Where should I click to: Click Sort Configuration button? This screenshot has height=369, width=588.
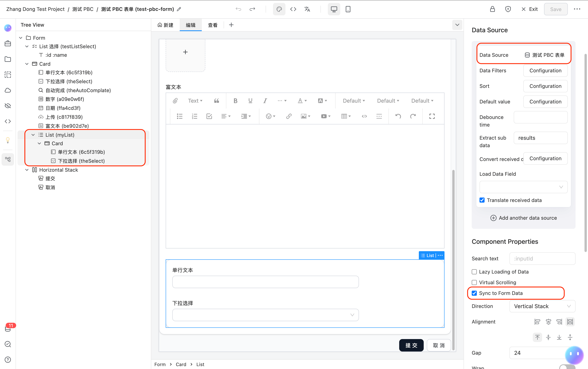(545, 86)
